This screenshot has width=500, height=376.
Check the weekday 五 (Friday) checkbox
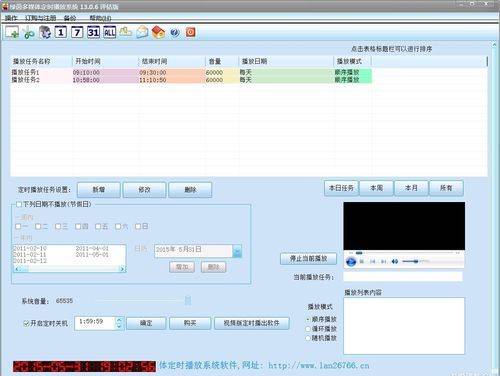click(98, 227)
